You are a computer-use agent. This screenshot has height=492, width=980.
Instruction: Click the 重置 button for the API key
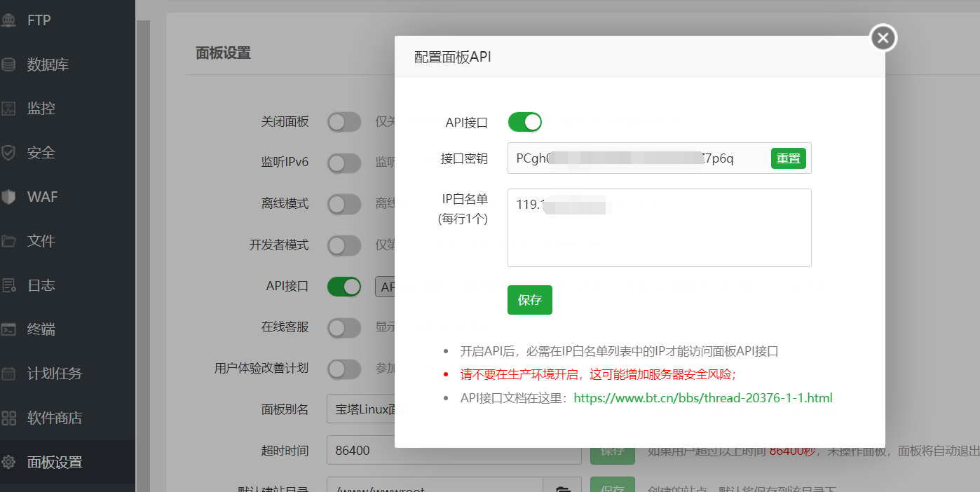(x=788, y=158)
